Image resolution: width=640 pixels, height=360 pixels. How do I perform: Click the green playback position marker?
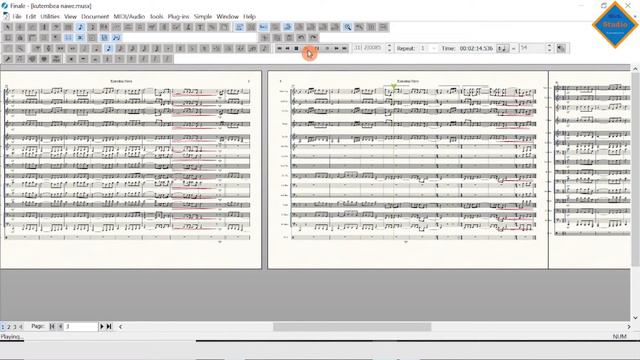[393, 87]
